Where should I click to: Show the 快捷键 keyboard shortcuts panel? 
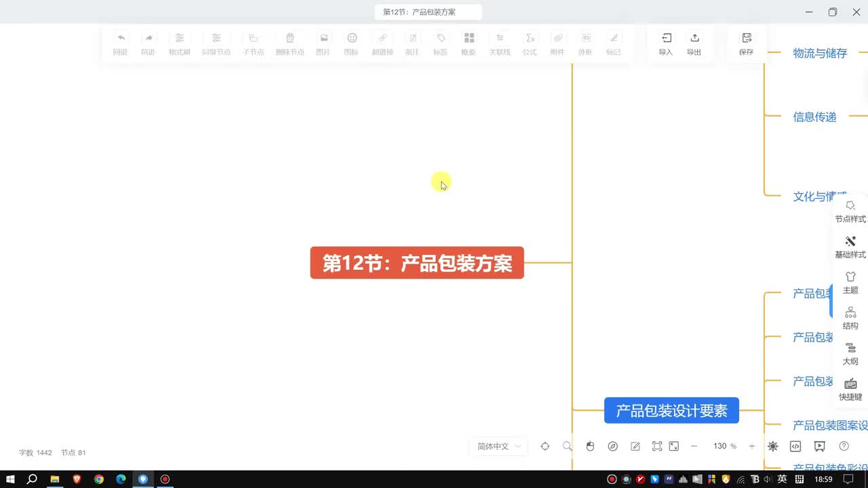pos(850,390)
